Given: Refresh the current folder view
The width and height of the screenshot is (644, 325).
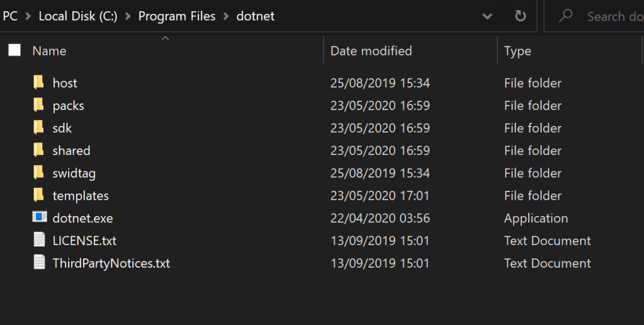Looking at the screenshot, I should tap(521, 16).
